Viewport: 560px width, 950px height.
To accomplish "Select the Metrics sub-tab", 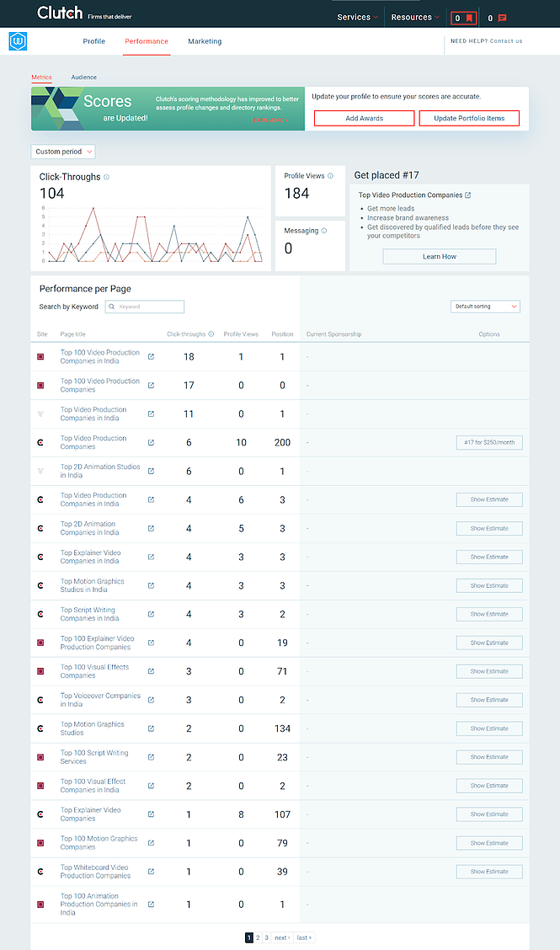I will [42, 77].
